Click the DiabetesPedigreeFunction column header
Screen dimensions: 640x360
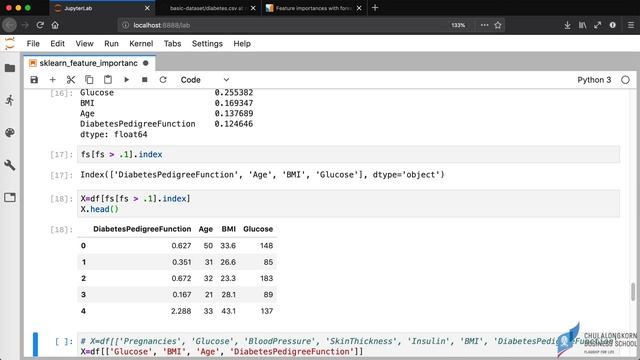click(x=142, y=229)
